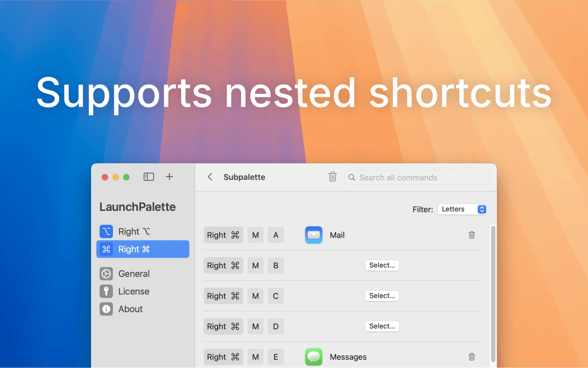
Task: Click the vertical scrollbar in shortcut list
Action: pos(493,293)
